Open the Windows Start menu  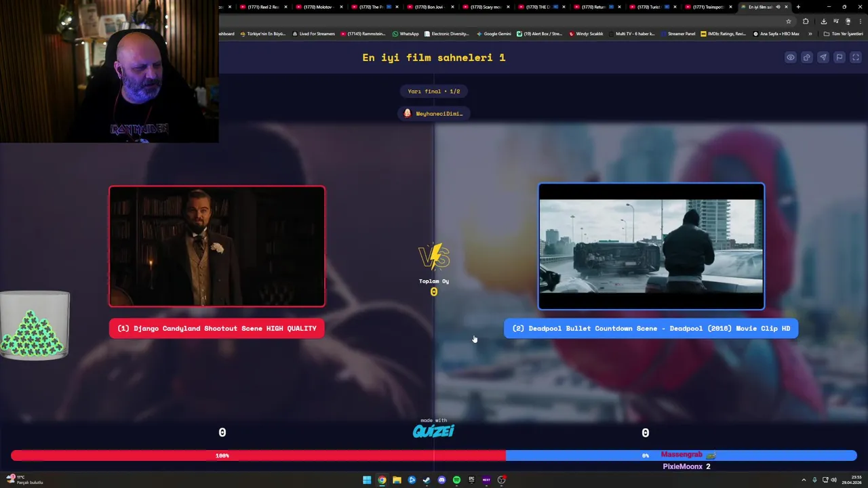click(x=367, y=480)
